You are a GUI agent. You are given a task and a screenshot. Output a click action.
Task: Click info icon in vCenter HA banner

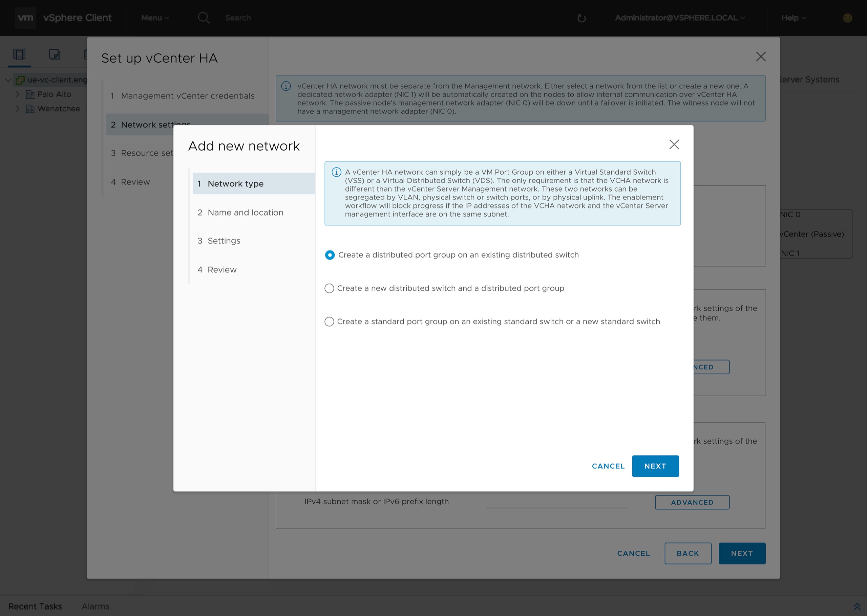pos(286,86)
